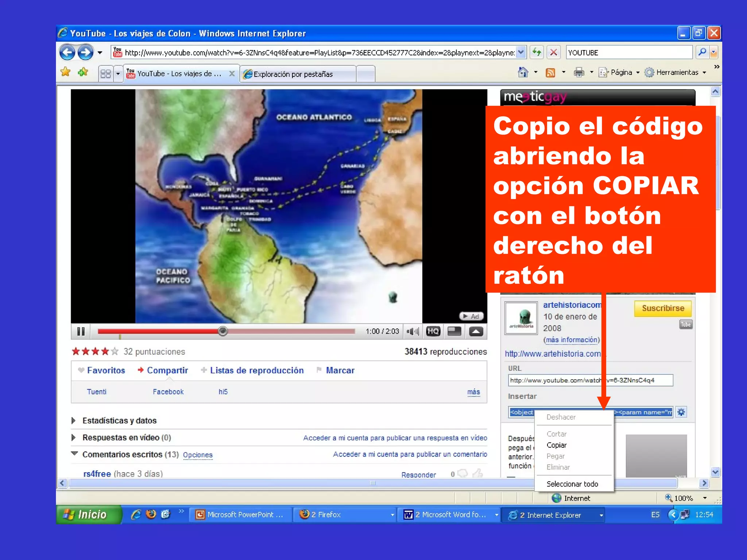This screenshot has height=560, width=747.
Task: Go forward with the browser Forward arrow
Action: click(86, 52)
